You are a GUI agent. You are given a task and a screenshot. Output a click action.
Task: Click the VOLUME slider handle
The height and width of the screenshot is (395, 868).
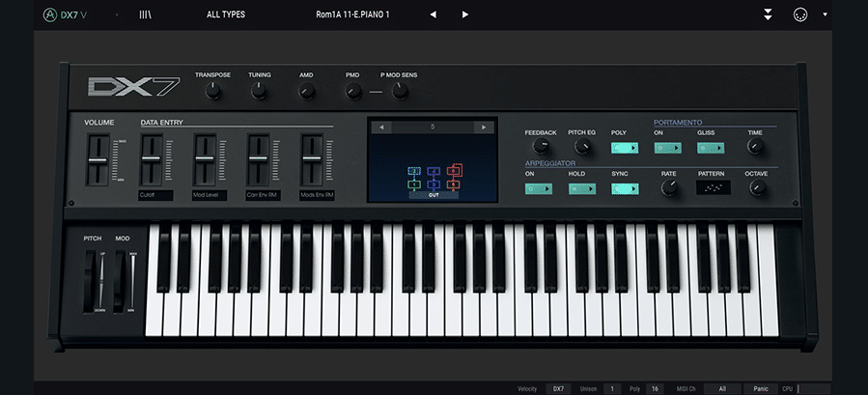[98, 160]
